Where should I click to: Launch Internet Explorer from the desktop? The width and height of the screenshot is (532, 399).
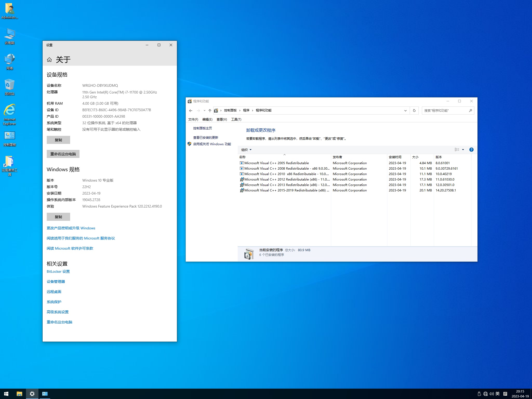click(x=10, y=115)
